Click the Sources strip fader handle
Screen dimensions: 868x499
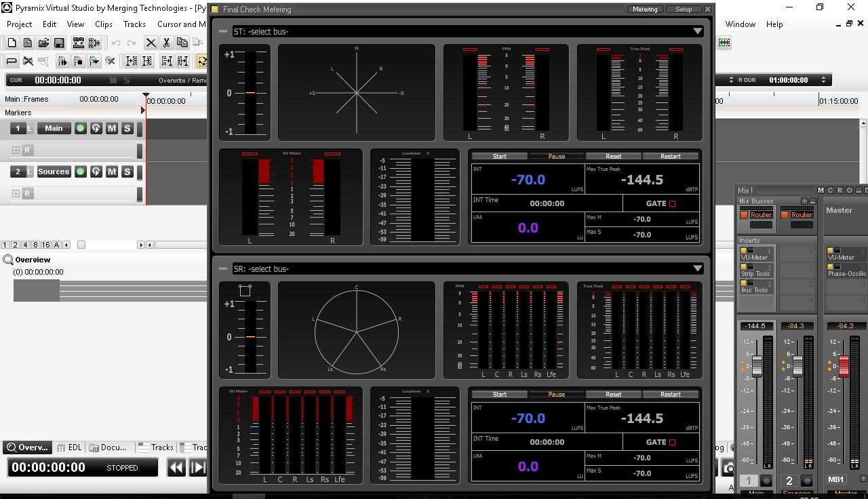pos(798,367)
